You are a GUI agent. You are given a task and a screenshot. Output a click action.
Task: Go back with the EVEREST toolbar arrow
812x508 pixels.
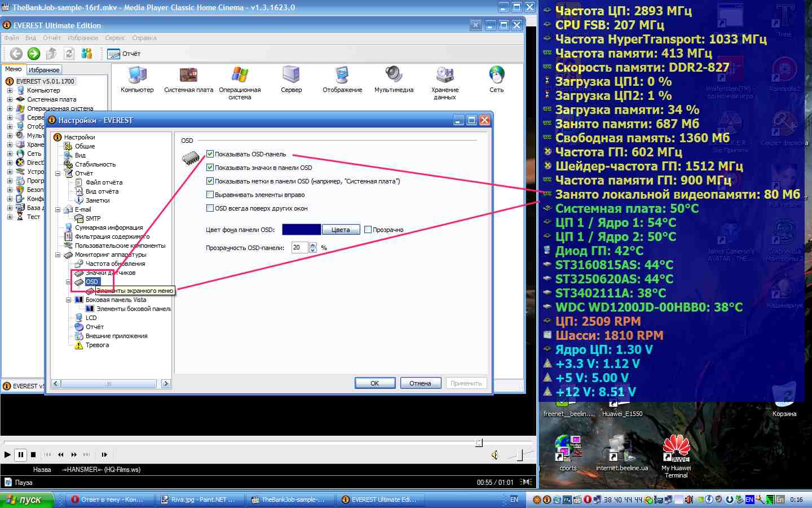pos(16,54)
